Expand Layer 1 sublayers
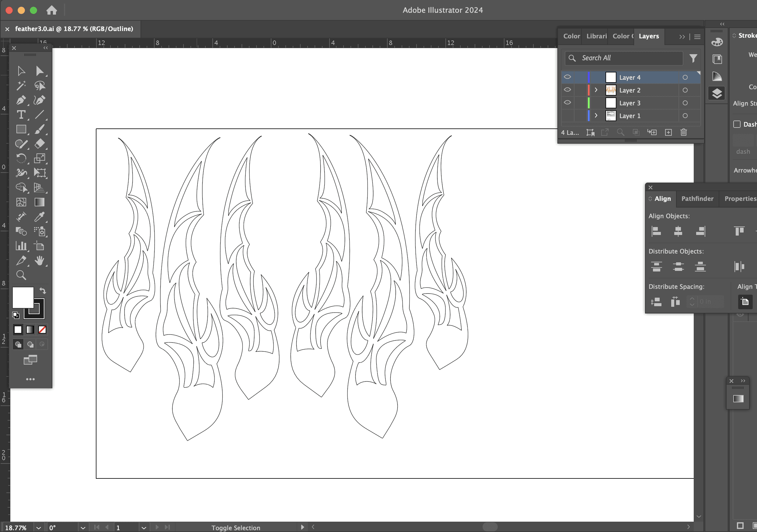Viewport: 757px width, 532px height. click(596, 115)
